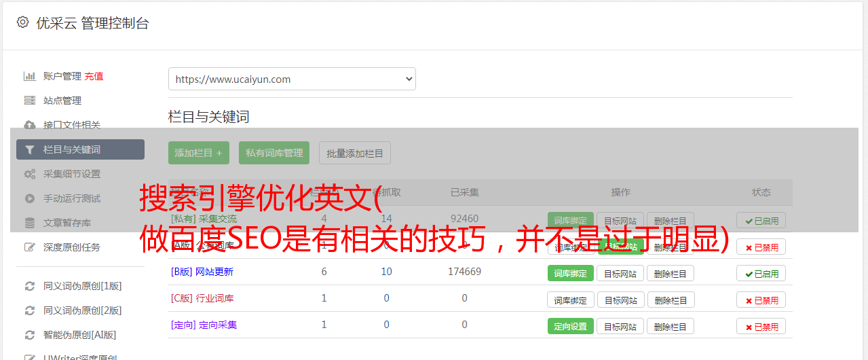
Task: Click the green 添加栏目 + button
Action: (199, 153)
